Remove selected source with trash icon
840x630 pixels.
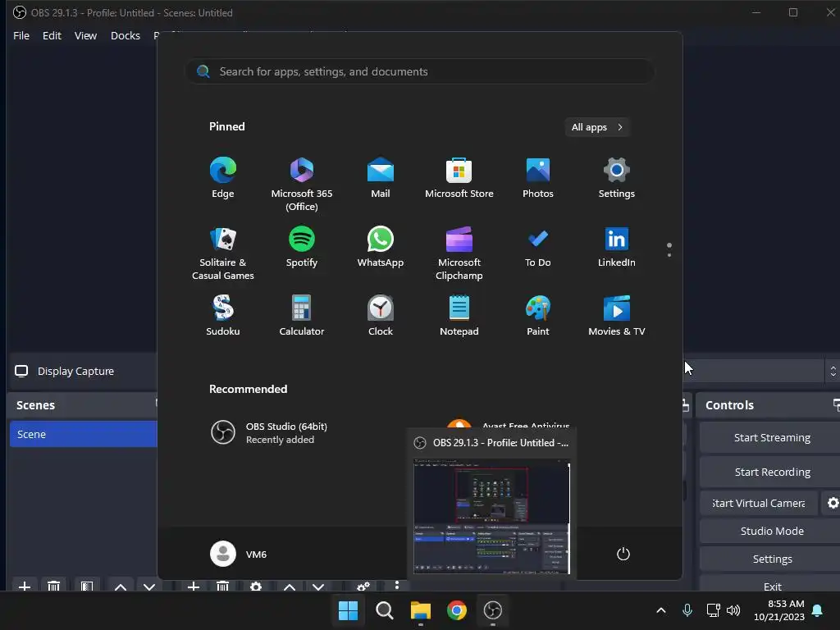[223, 586]
